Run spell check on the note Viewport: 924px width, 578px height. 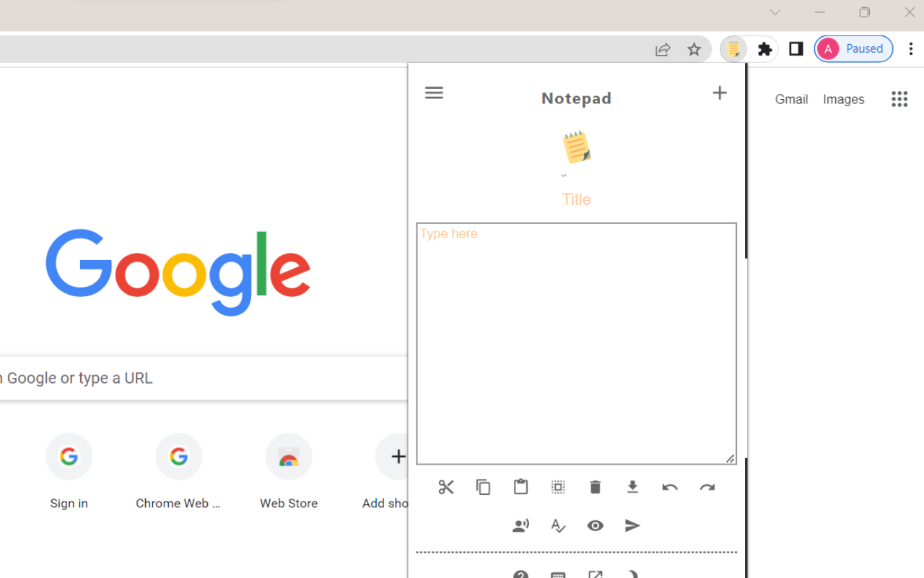pos(558,525)
